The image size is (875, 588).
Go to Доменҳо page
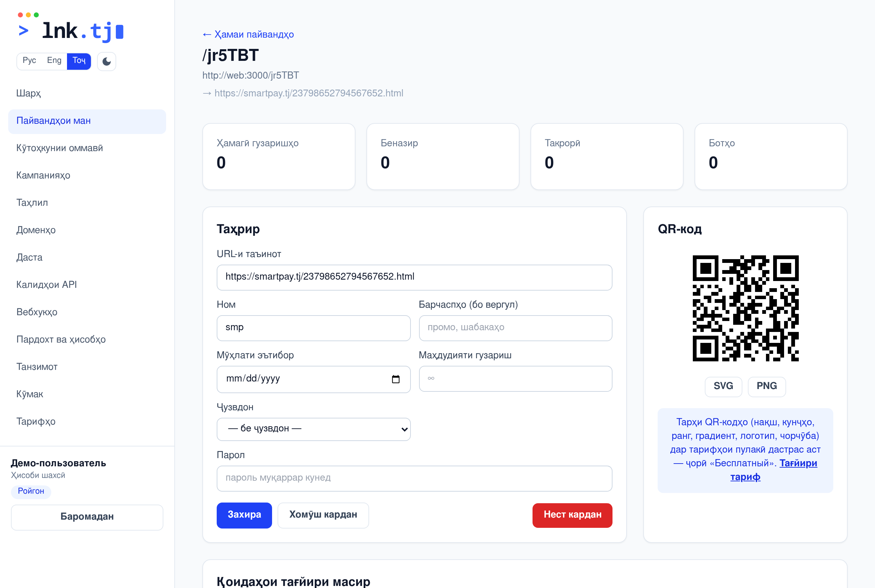87,230
